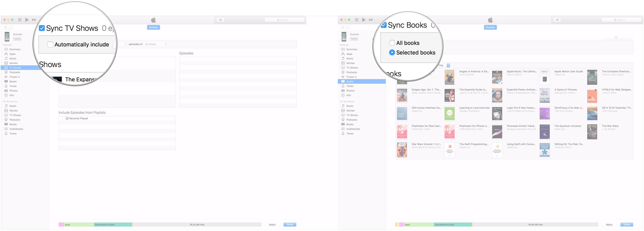Open Podcasts under Settings in left window
Image resolution: width=644 pixels, height=231 pixels.
15,72
